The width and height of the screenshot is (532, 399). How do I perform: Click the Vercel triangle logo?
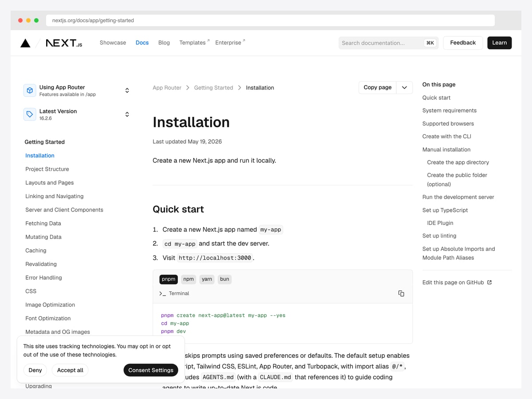pos(25,43)
